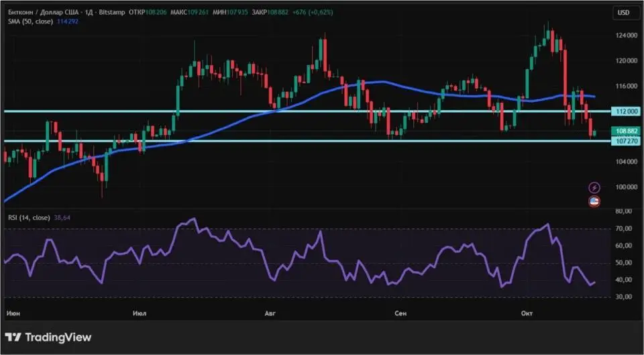This screenshot has height=355, width=644.
Task: Click the Июл label on time axis
Action: pyautogui.click(x=140, y=313)
